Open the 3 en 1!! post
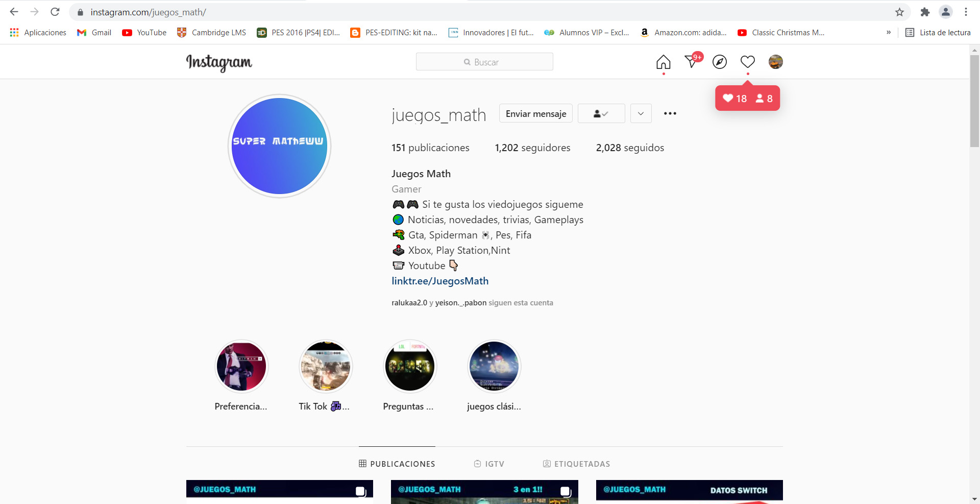 (484, 492)
